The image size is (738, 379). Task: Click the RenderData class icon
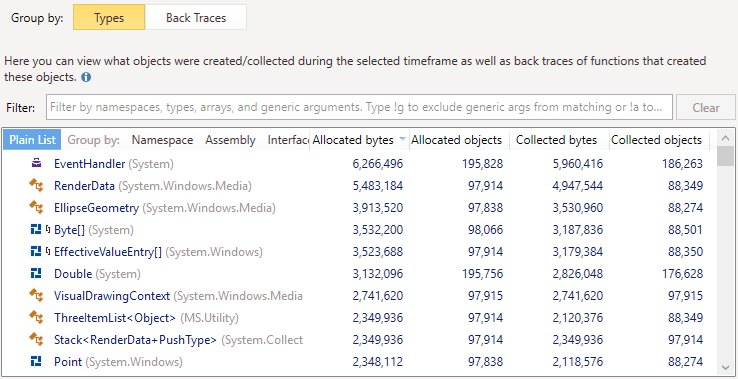36,186
